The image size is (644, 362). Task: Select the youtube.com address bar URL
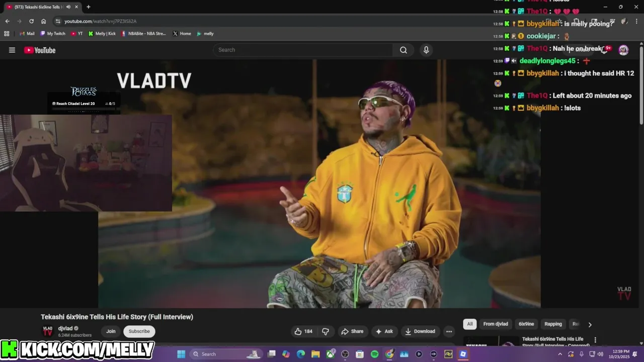100,21
